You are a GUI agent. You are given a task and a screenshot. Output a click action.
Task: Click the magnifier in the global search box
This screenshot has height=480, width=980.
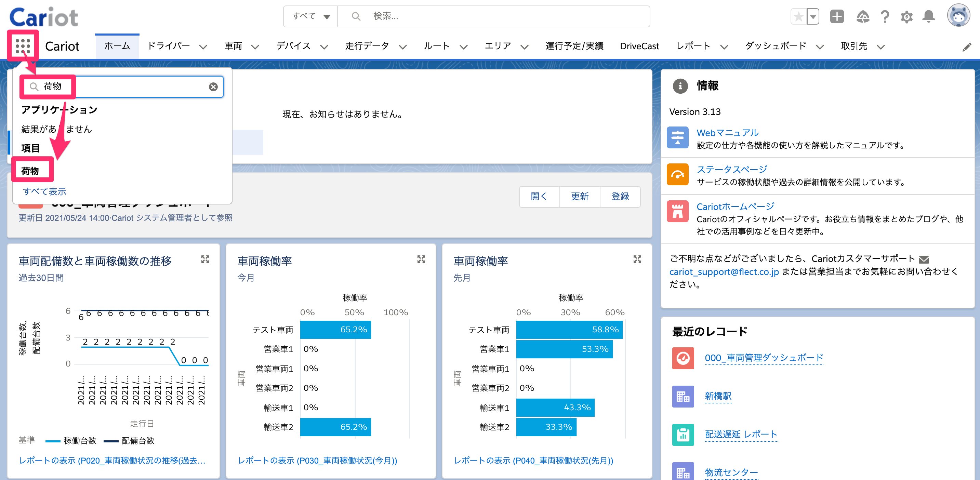356,16
